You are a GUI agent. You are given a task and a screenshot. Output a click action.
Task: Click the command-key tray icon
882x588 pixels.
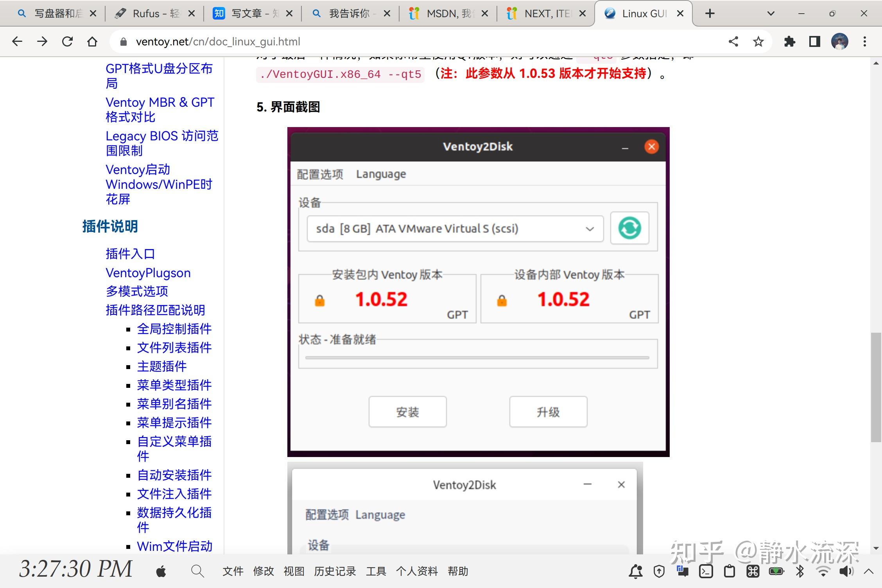753,572
